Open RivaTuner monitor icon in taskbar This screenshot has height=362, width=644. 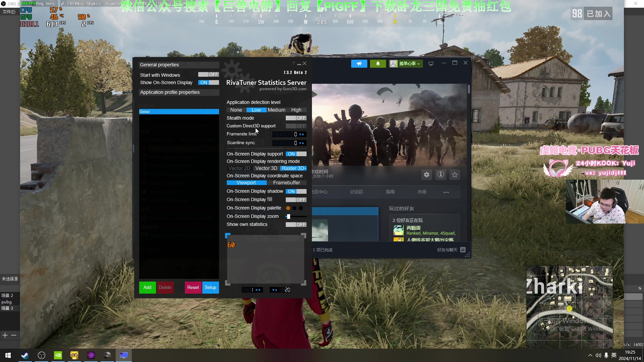point(124,355)
